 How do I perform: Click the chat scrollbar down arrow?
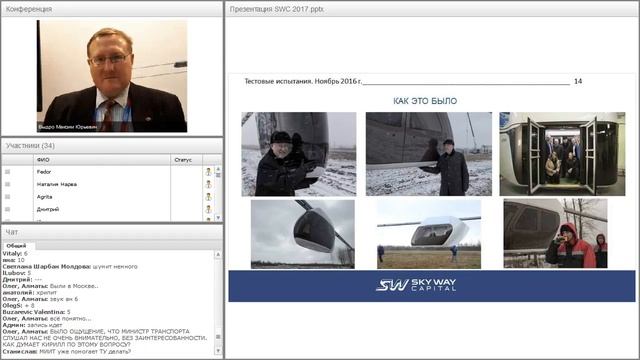218,351
